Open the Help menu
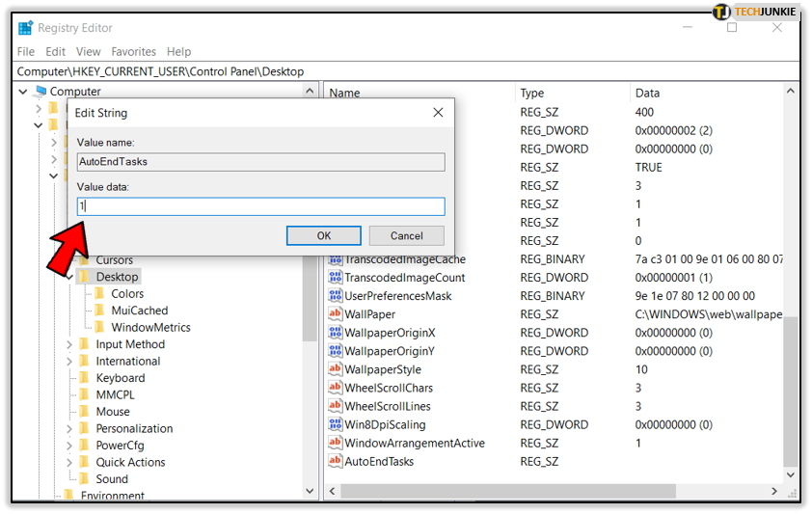The width and height of the screenshot is (812, 514). [178, 52]
